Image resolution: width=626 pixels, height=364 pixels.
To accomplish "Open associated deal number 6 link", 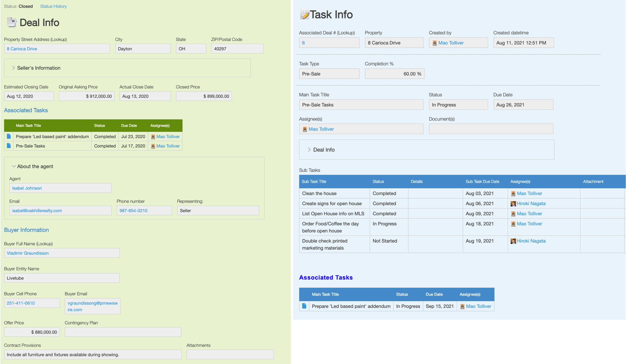I will pyautogui.click(x=303, y=43).
